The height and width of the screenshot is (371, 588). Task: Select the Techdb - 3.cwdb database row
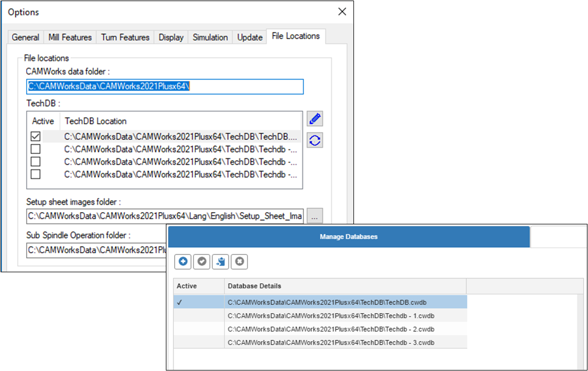tap(320, 343)
